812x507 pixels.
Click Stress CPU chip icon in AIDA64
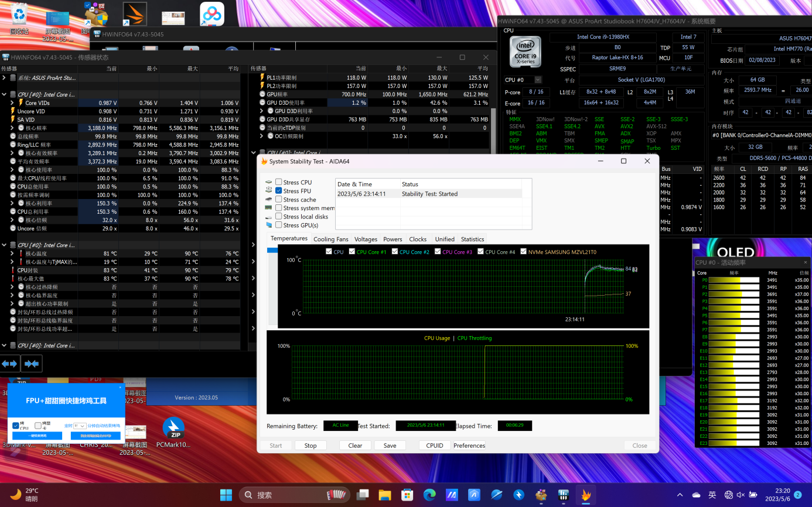coord(269,182)
